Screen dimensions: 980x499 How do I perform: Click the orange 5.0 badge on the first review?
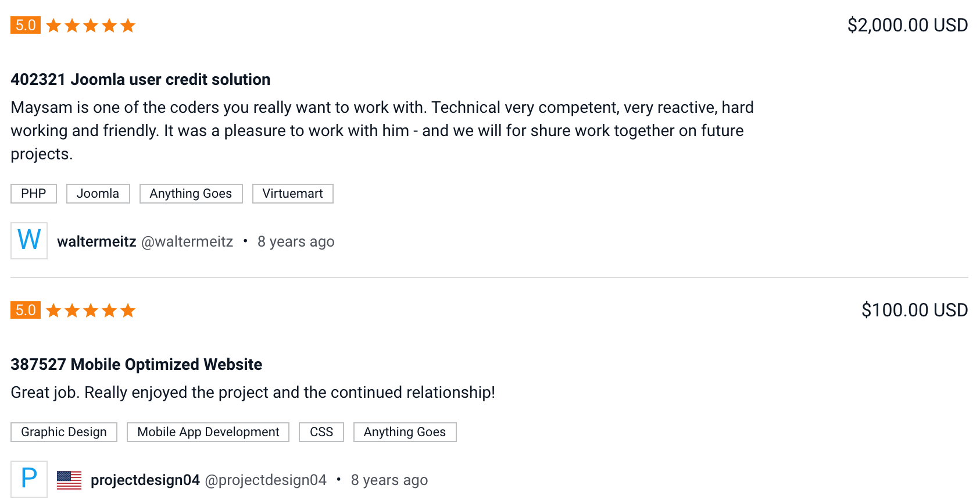pyautogui.click(x=26, y=26)
